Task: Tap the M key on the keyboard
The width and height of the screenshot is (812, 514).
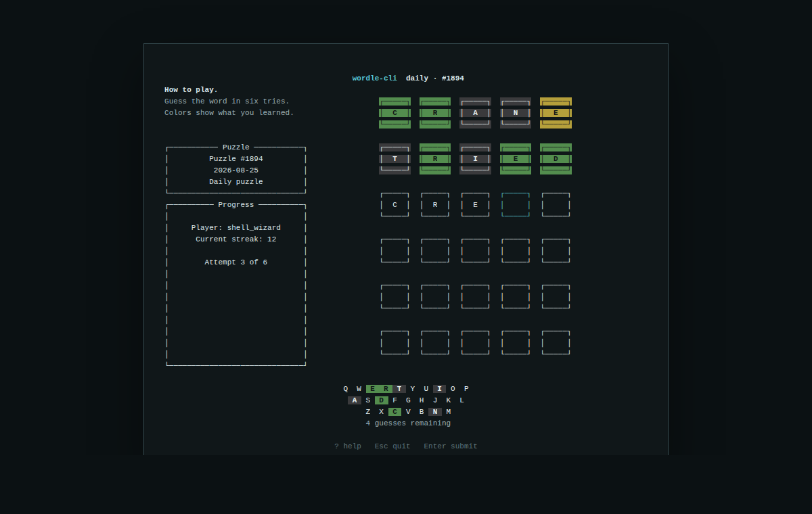Action: [x=448, y=412]
